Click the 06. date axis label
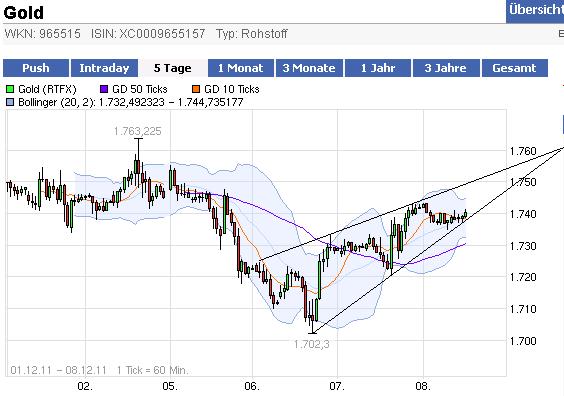564x396 pixels. pyautogui.click(x=252, y=387)
